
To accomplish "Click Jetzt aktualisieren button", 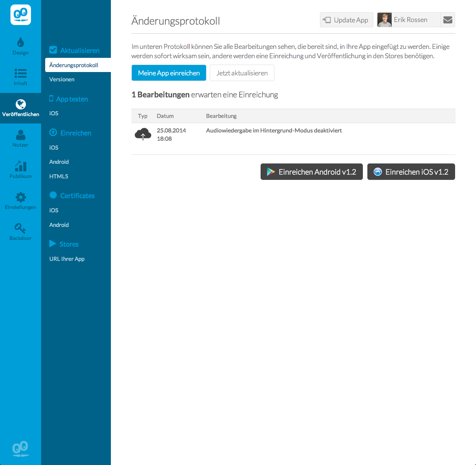I will [242, 73].
